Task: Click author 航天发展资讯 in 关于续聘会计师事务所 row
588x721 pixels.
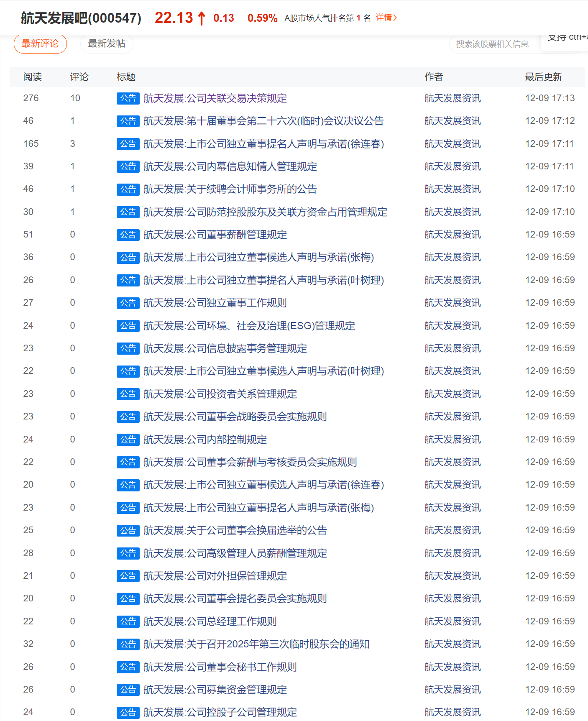Action: point(453,189)
